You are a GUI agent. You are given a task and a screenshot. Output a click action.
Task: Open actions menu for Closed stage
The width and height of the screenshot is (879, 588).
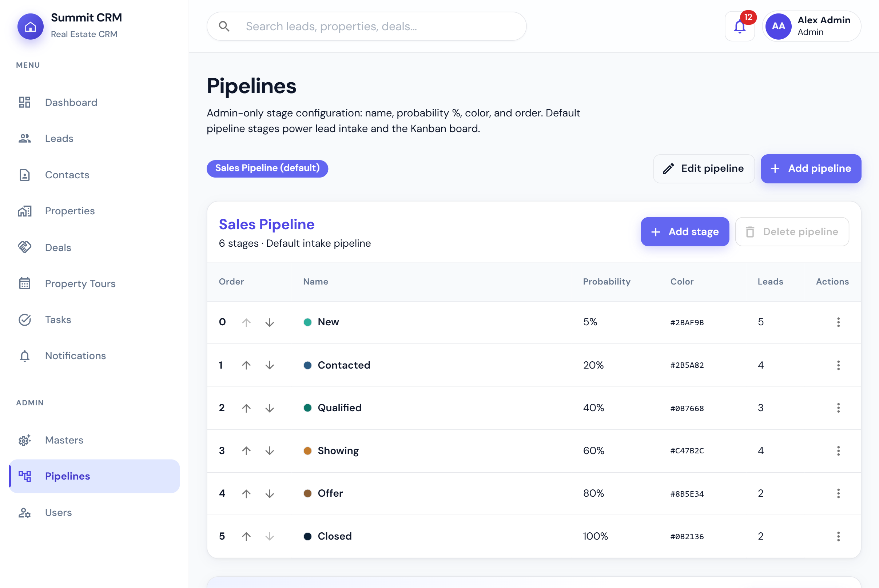838,536
